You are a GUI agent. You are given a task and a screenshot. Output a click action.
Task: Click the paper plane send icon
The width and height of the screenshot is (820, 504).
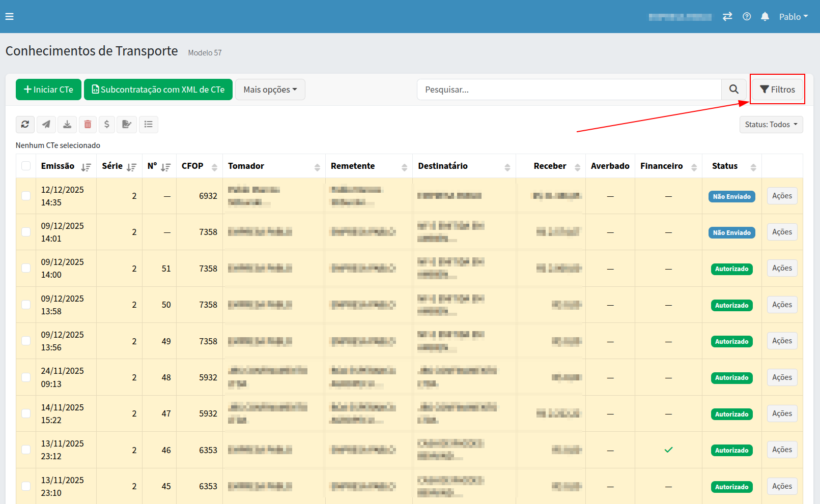(46, 124)
